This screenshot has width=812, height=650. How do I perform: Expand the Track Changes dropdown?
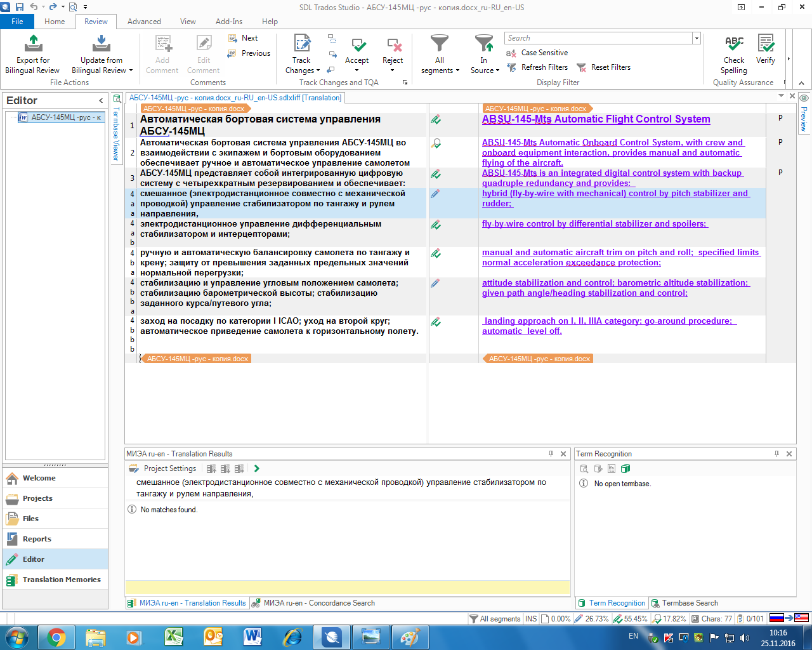click(x=318, y=70)
